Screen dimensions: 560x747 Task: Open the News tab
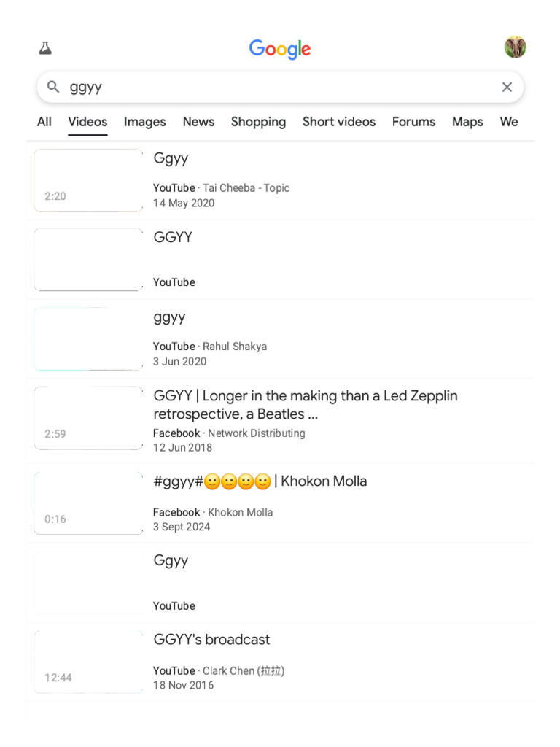[x=198, y=122]
